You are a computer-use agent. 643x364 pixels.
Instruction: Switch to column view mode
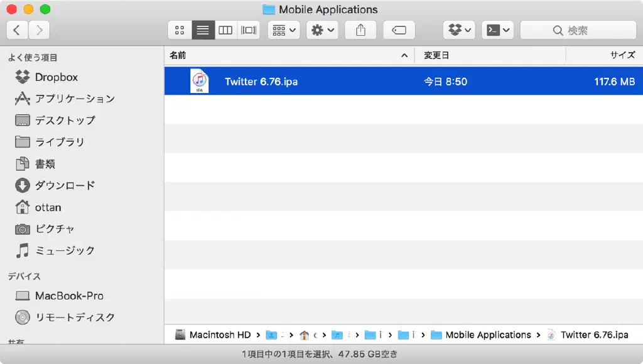pos(225,30)
